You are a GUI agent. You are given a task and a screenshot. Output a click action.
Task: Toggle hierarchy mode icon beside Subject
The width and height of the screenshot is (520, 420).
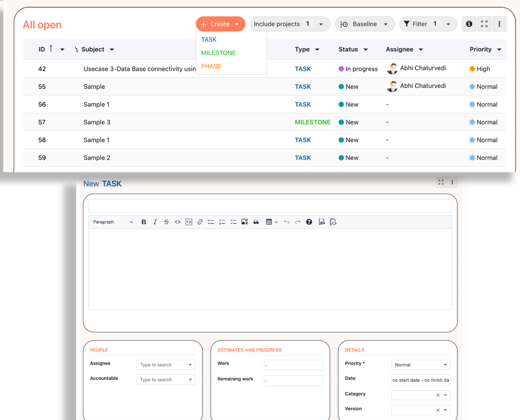77,49
